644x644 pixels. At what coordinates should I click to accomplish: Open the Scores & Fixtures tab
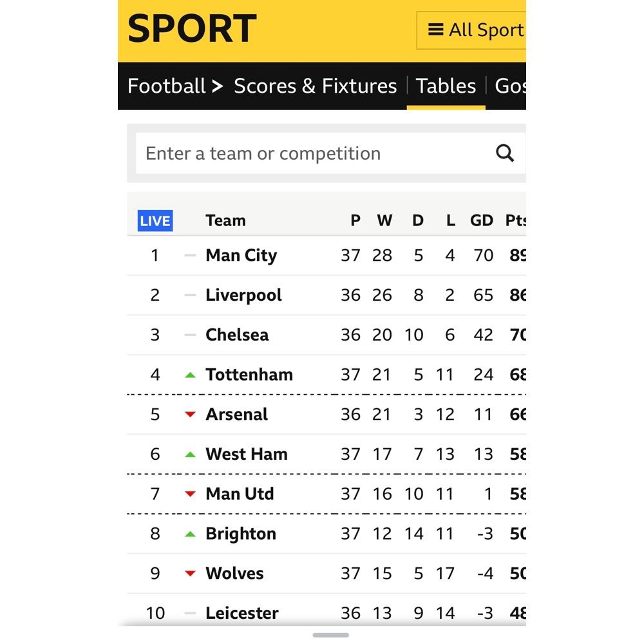[x=316, y=86]
